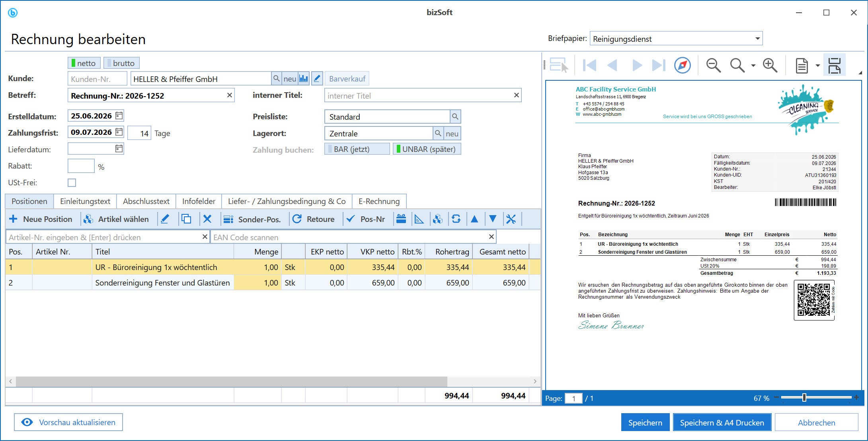Go to first page in preview
The image size is (868, 441).
click(x=589, y=65)
